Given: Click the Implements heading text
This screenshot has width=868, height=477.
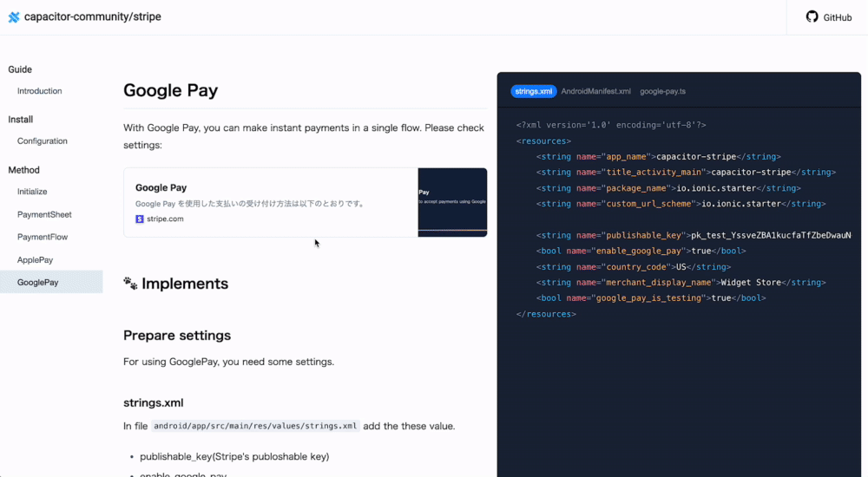Looking at the screenshot, I should (185, 284).
